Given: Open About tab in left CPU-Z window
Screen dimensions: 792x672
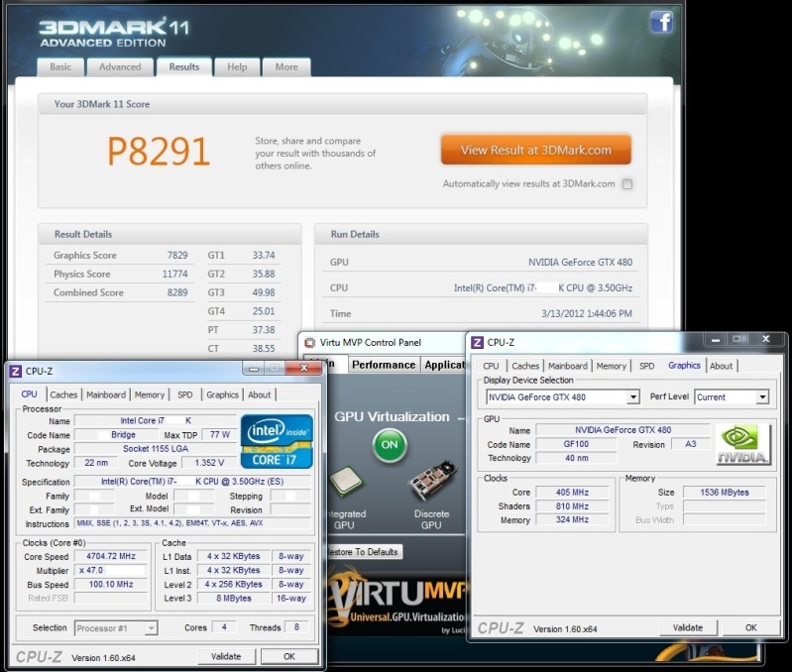Looking at the screenshot, I should pos(259,394).
